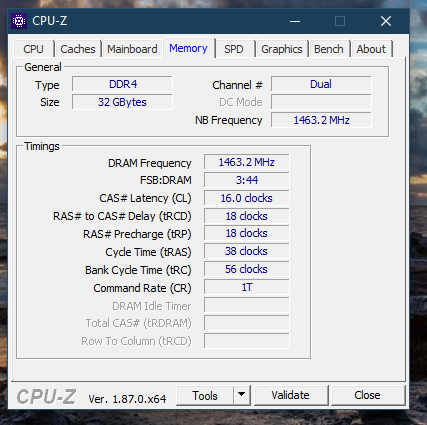Click the NB Frequency value 1463.2 MHz

(321, 120)
